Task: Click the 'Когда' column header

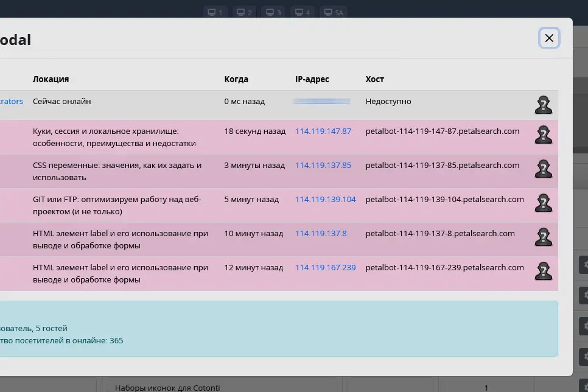Action: [236, 79]
